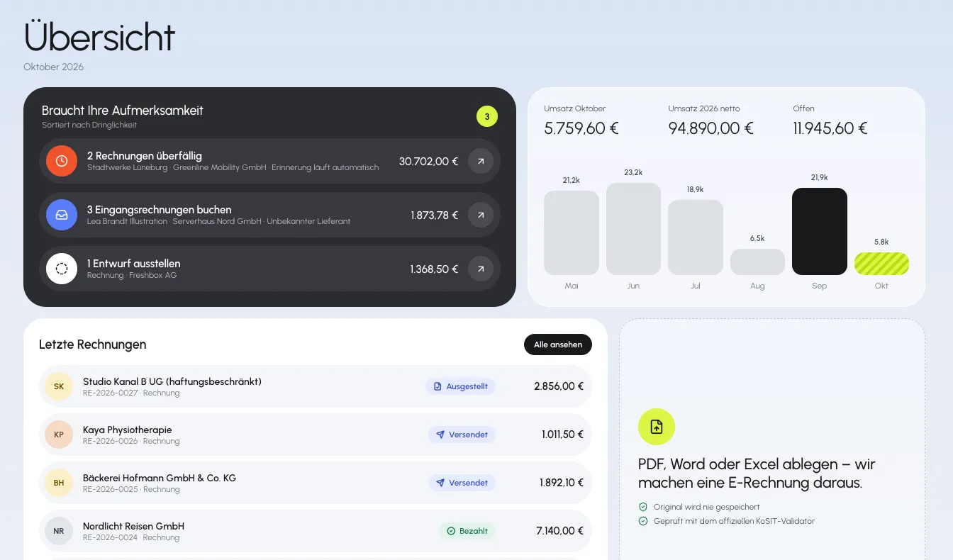Open the Kaya Physiotherapie invoice row

click(x=316, y=435)
